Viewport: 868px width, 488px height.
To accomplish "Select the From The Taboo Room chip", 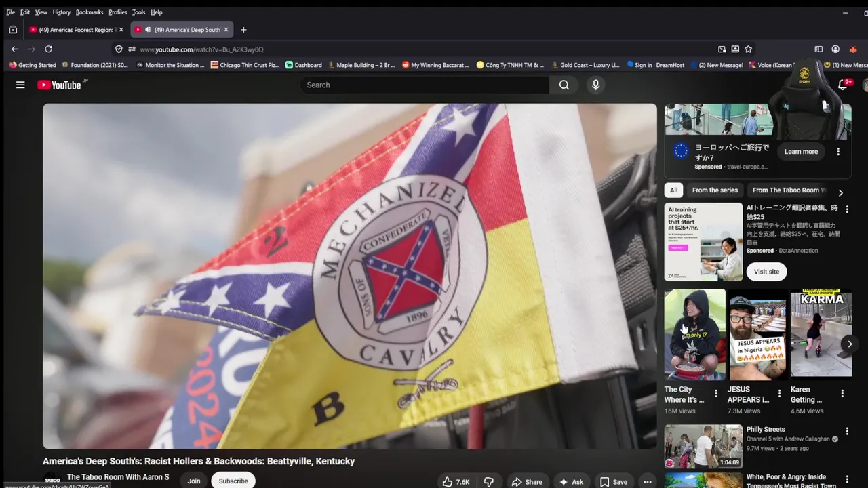I will point(789,190).
